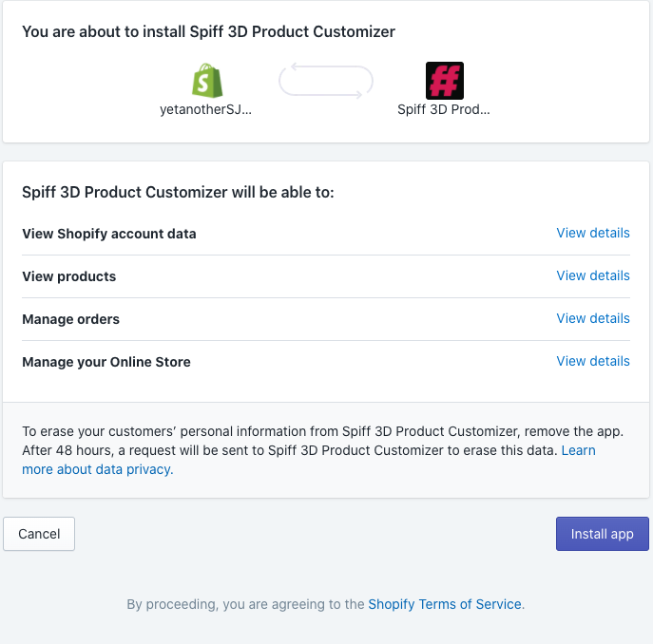
Task: Click the Install app button
Action: pyautogui.click(x=603, y=534)
